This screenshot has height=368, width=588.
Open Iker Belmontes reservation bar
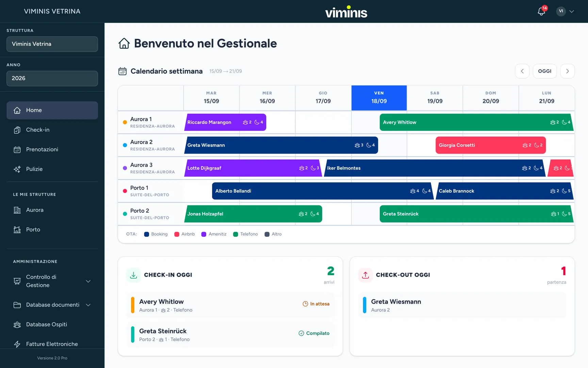(435, 168)
